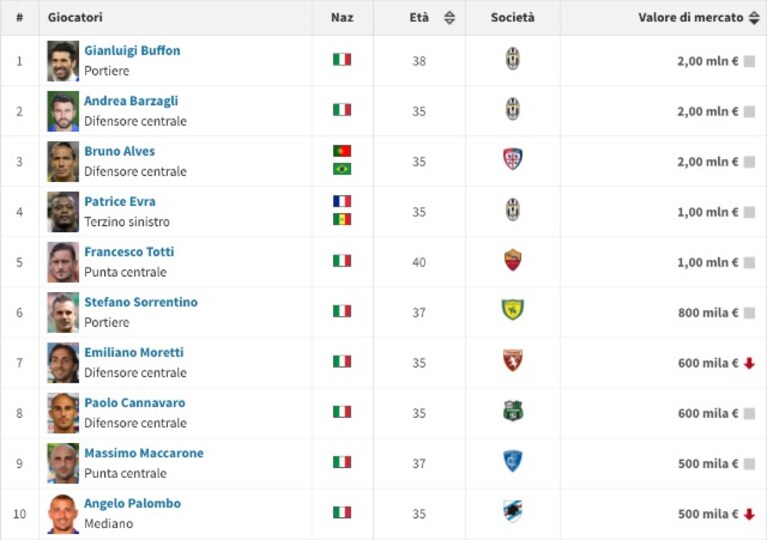
Task: Click the Giocatori column header
Action: point(75,18)
